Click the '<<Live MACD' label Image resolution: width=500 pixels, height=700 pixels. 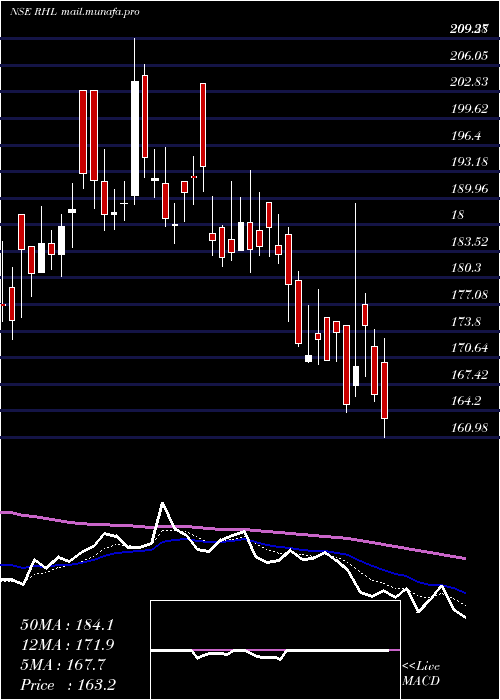click(x=421, y=673)
